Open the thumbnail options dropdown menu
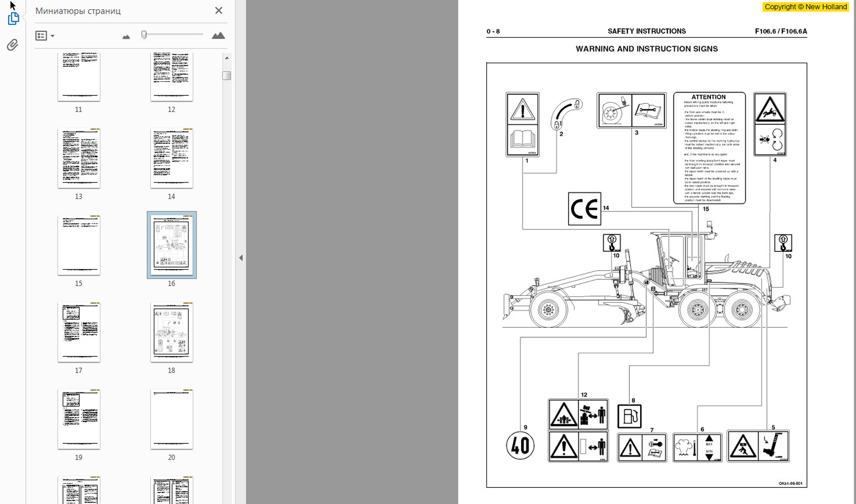The height and width of the screenshot is (504, 856). click(45, 36)
